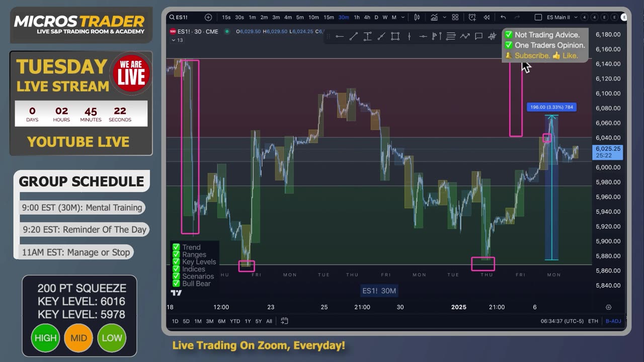Select the candle pattern drawing tool

[493, 36]
